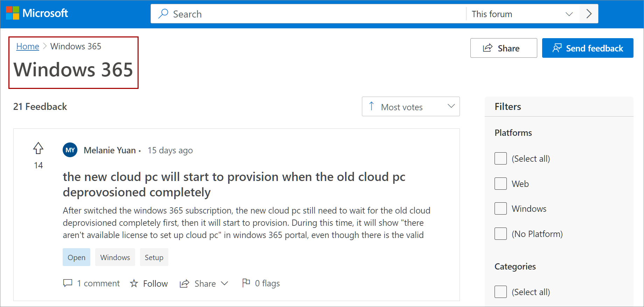This screenshot has width=644, height=307.
Task: Click the Follow link on the post
Action: (155, 284)
